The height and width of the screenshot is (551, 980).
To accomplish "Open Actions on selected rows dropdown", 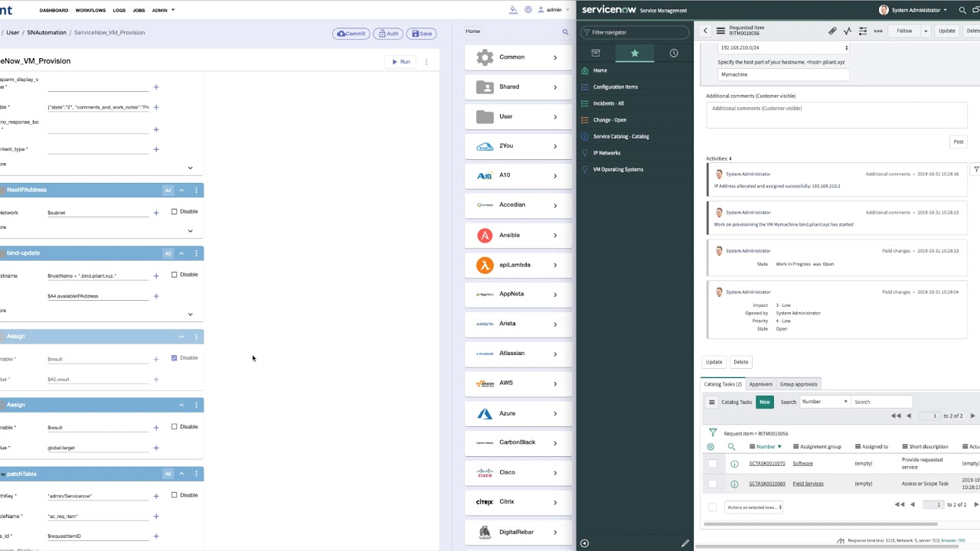I will click(x=753, y=507).
